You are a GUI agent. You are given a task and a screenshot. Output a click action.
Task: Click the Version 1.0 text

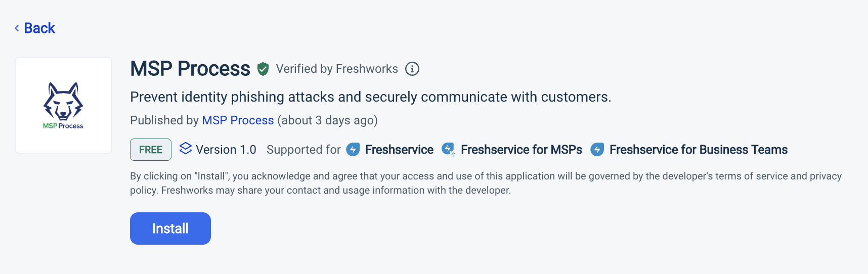point(226,150)
